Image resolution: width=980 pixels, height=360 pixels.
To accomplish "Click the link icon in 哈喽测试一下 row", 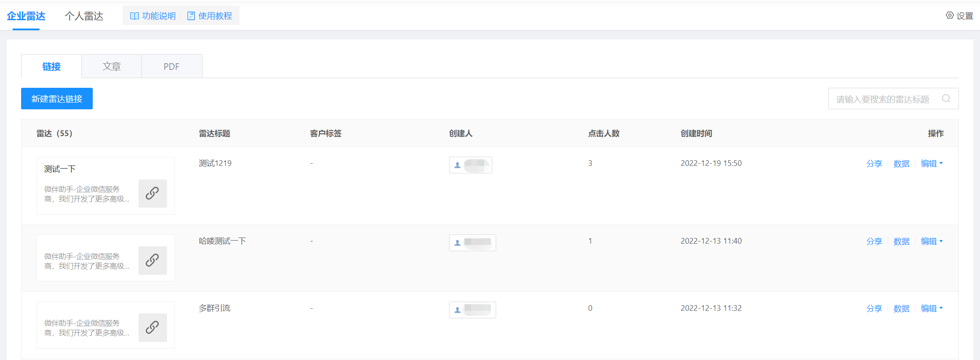I will click(x=152, y=260).
